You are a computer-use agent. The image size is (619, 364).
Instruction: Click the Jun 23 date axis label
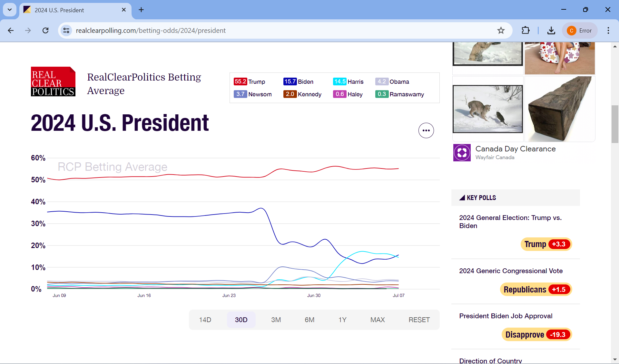coord(229,295)
